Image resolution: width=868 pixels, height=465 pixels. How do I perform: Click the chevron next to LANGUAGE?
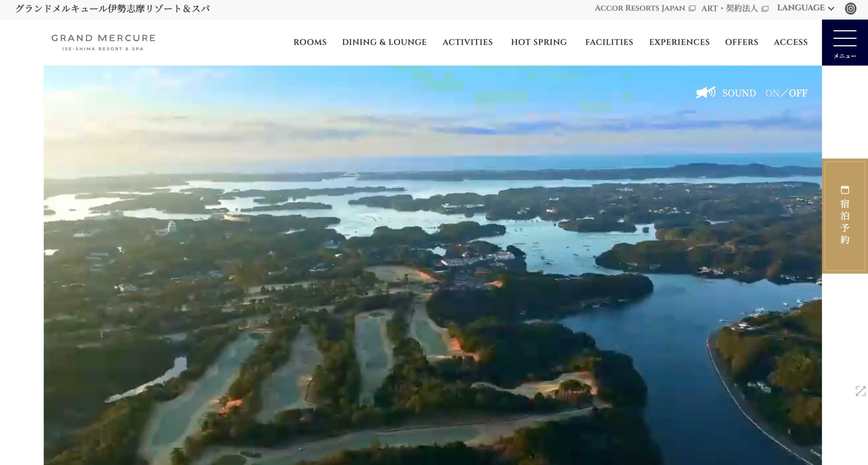pos(831,9)
